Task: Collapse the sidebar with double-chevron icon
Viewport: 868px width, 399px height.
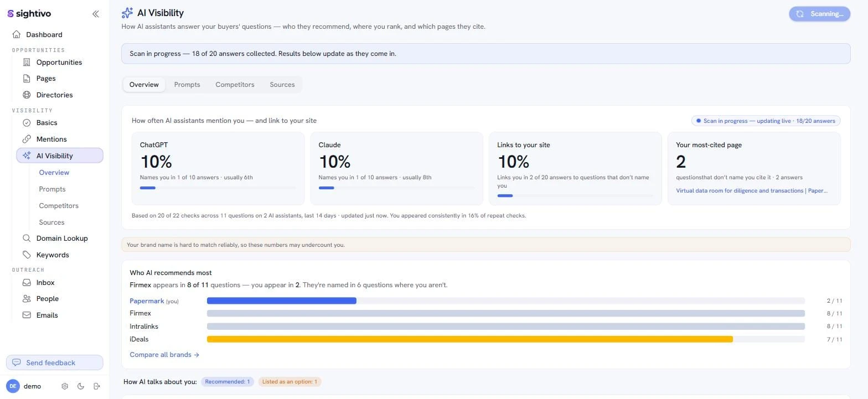Action: coord(95,14)
